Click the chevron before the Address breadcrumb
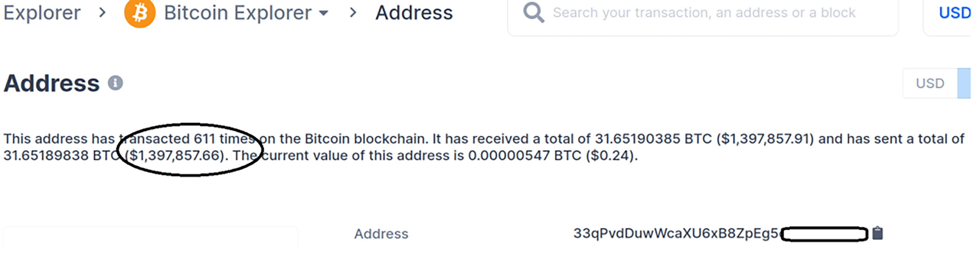This screenshot has height=253, width=980. tap(353, 13)
